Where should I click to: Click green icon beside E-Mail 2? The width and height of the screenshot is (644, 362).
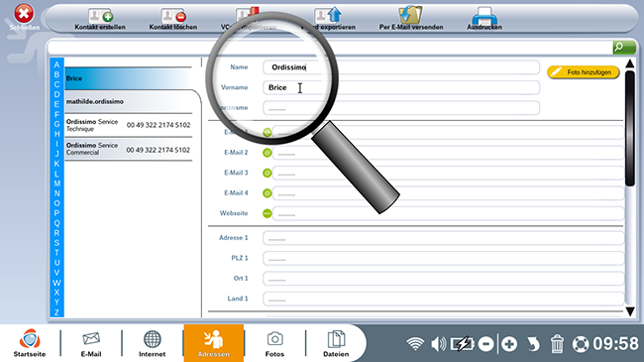tap(267, 153)
